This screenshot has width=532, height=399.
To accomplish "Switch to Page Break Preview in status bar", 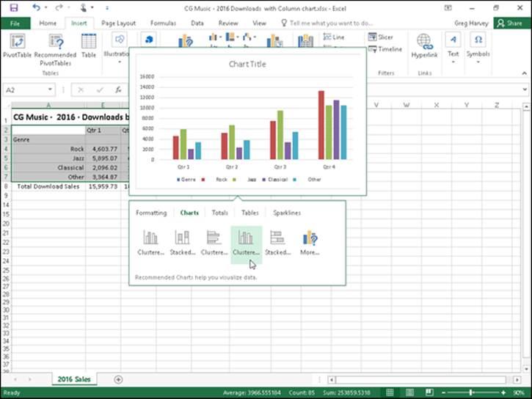I will coord(429,392).
